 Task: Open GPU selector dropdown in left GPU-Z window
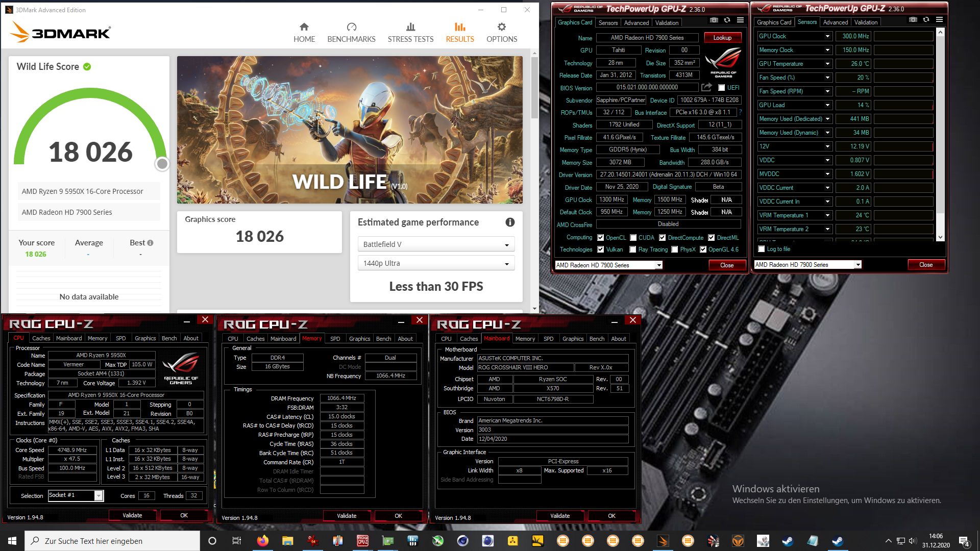point(608,265)
